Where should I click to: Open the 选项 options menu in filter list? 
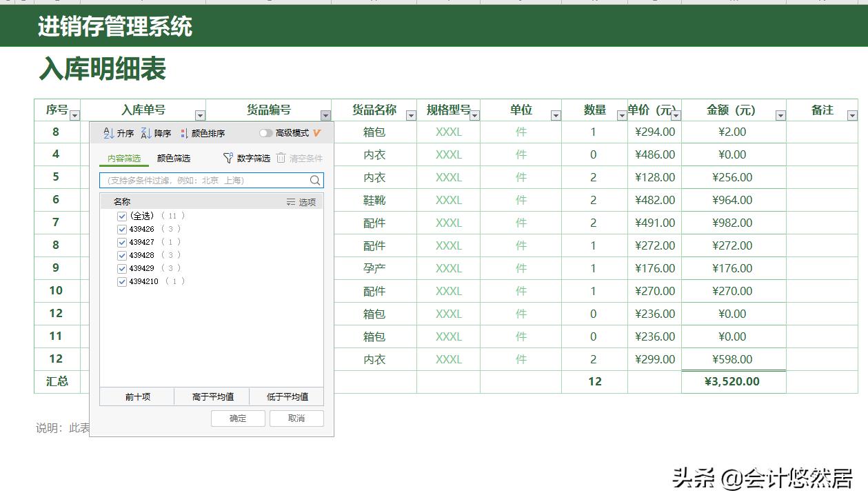(307, 201)
